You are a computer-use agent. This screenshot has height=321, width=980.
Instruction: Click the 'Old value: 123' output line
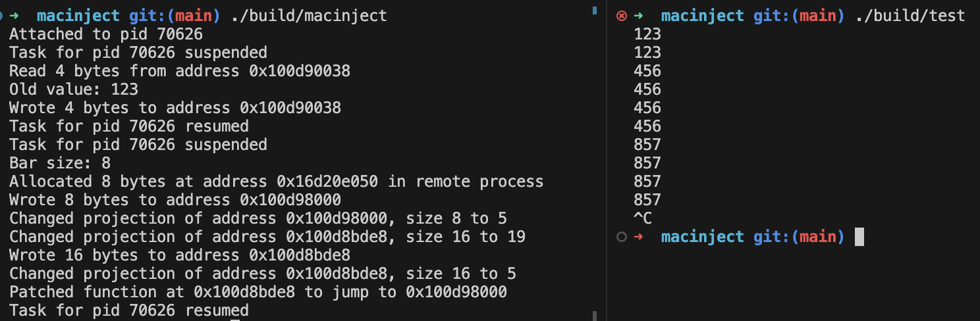(74, 89)
